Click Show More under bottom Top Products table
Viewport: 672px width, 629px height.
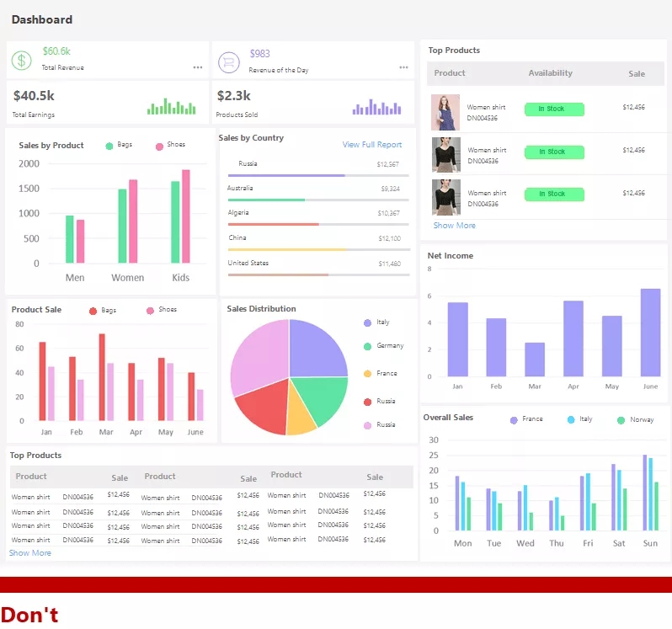[30, 553]
